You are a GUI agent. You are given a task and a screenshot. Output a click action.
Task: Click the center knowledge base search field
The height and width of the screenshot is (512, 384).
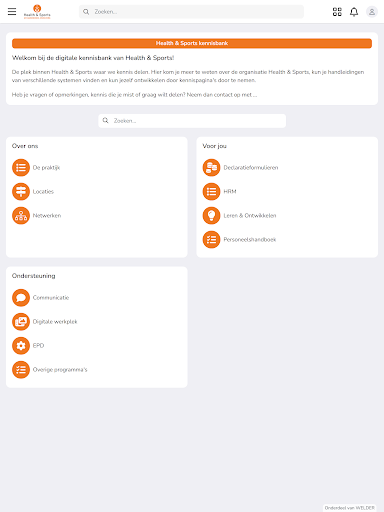coord(192,121)
